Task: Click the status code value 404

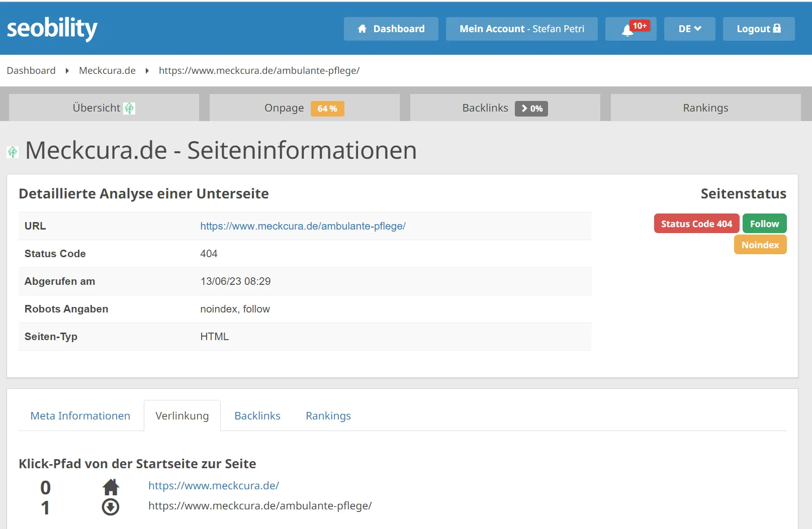Action: point(209,254)
